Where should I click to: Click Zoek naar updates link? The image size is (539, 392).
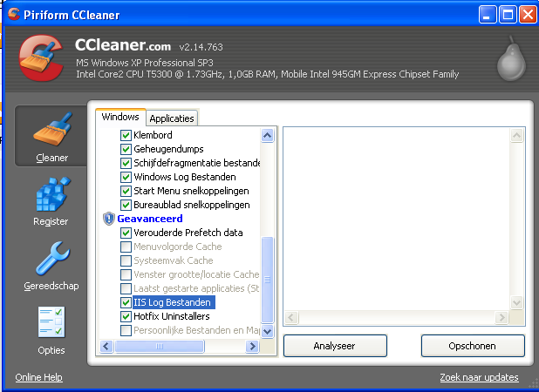pyautogui.click(x=479, y=377)
